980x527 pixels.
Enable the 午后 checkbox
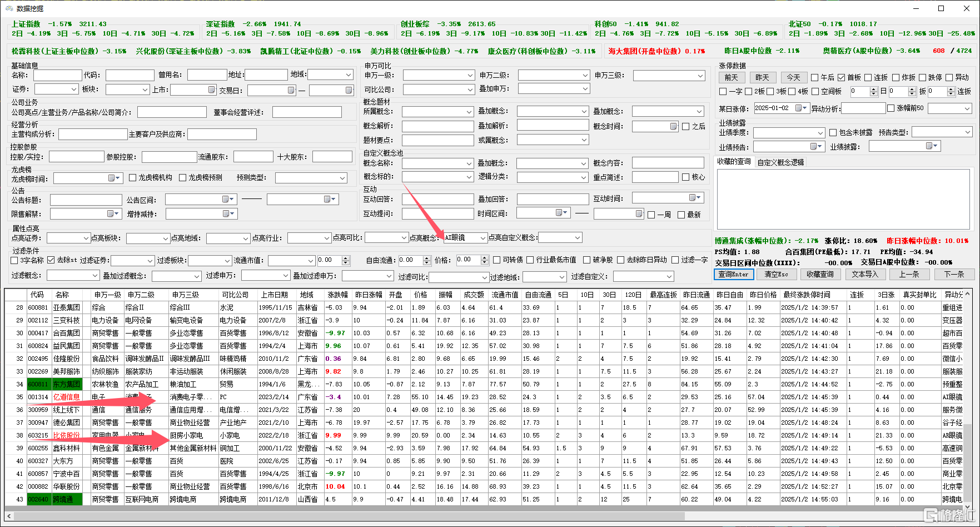(815, 78)
